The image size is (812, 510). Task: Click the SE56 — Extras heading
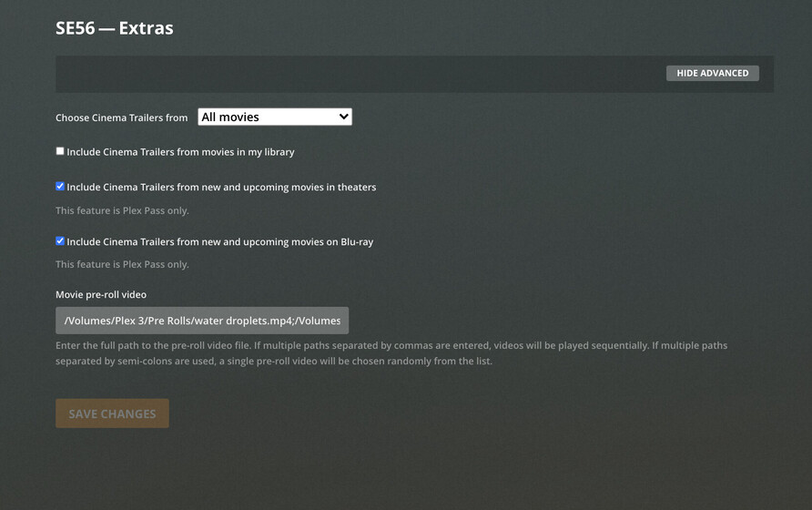[x=115, y=28]
